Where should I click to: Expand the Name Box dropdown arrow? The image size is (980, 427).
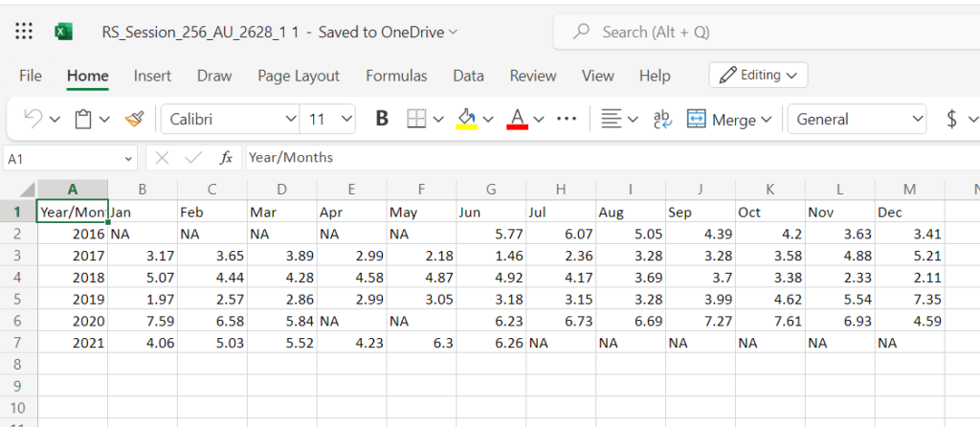129,159
